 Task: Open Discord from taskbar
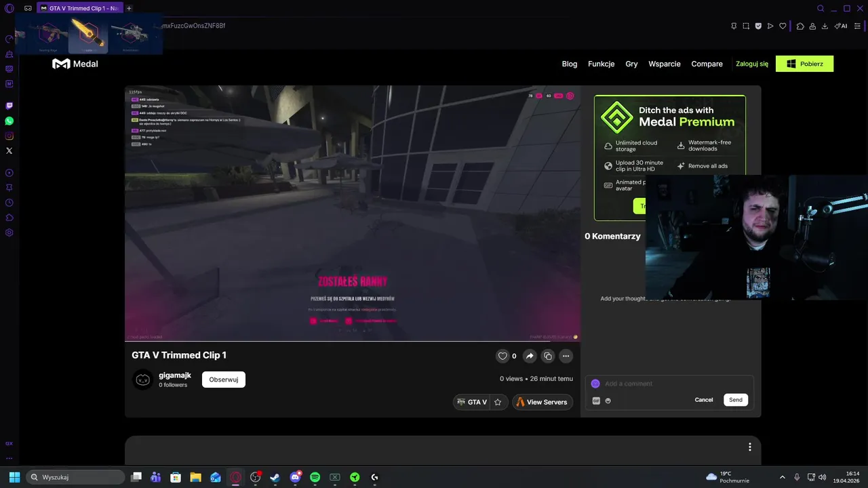[295, 477]
